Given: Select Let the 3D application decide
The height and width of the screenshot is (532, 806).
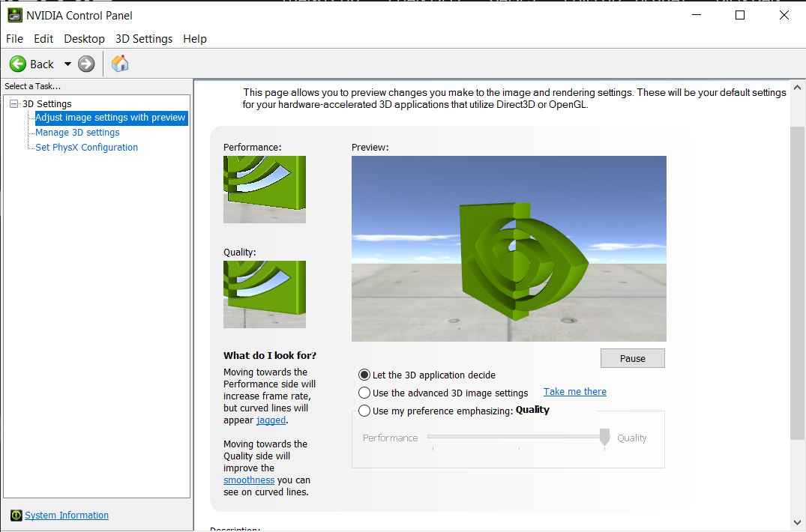Looking at the screenshot, I should click(x=364, y=375).
